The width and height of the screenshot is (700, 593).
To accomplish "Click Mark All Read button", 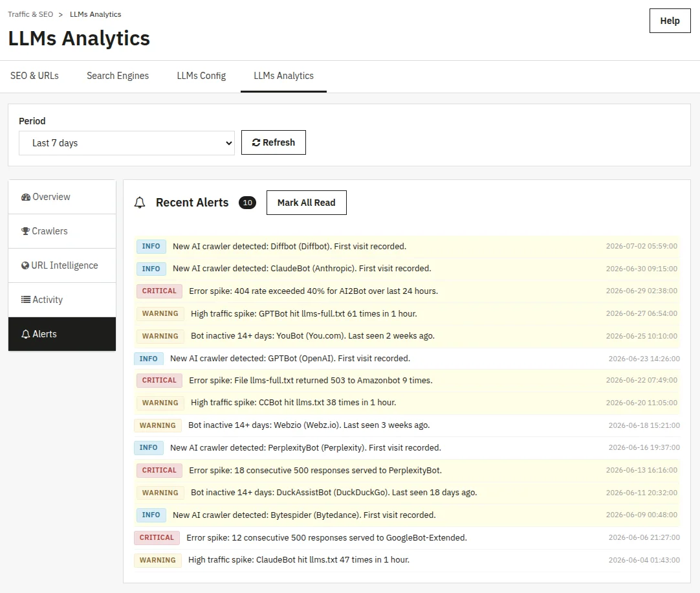I will click(306, 203).
